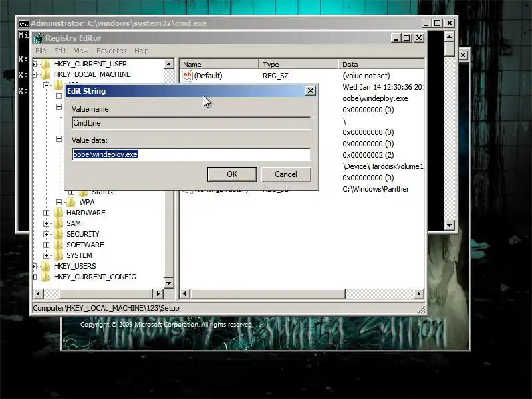Screen dimensions: 532x399
Task: Click the HKEY_USERS folder icon
Action: (x=45, y=266)
